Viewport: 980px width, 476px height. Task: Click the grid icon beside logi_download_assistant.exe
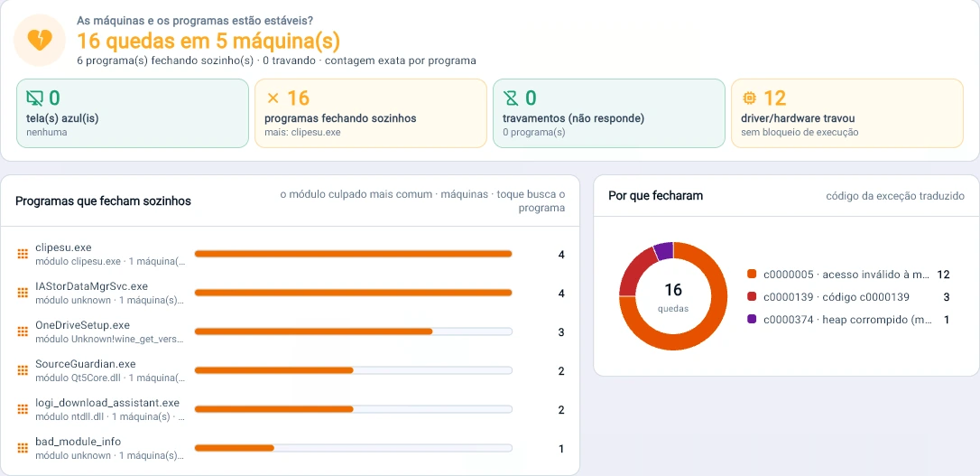(23, 409)
